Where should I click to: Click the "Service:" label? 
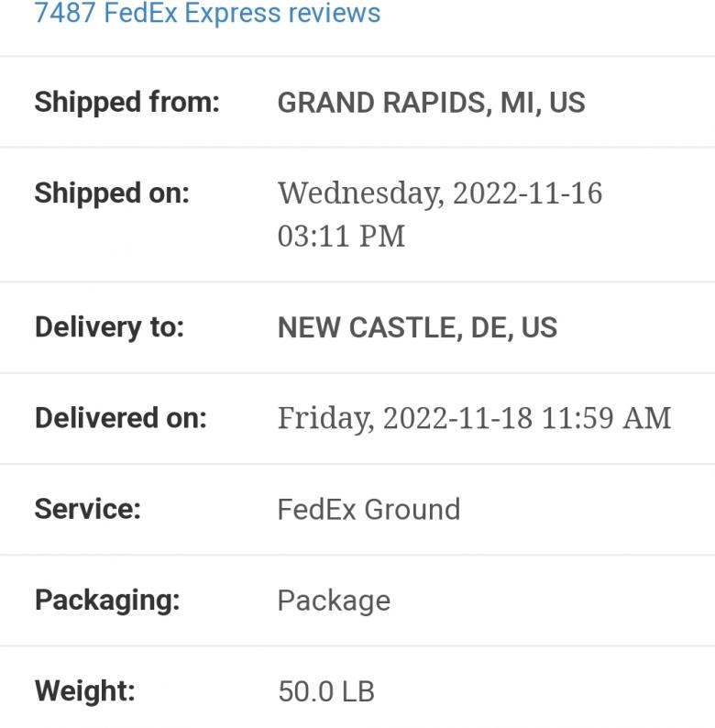point(87,509)
